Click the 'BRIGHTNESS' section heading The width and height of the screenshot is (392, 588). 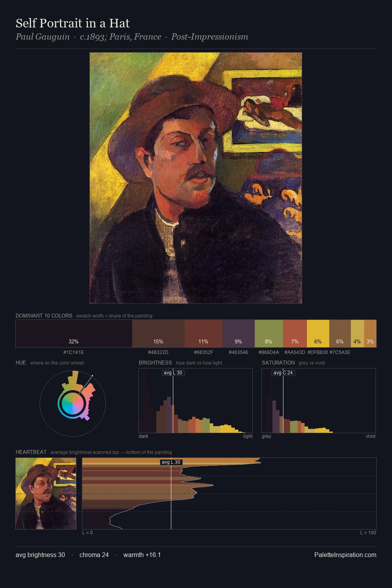tap(155, 363)
